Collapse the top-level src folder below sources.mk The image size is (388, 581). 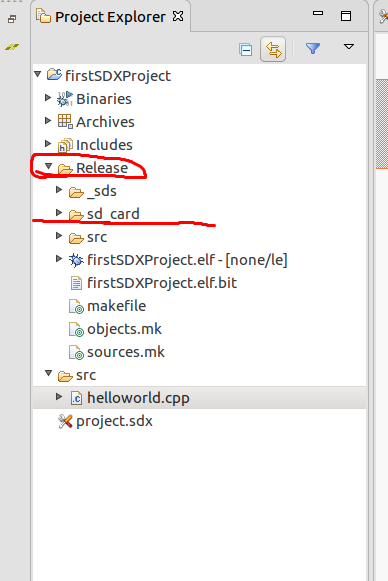[x=49, y=373]
